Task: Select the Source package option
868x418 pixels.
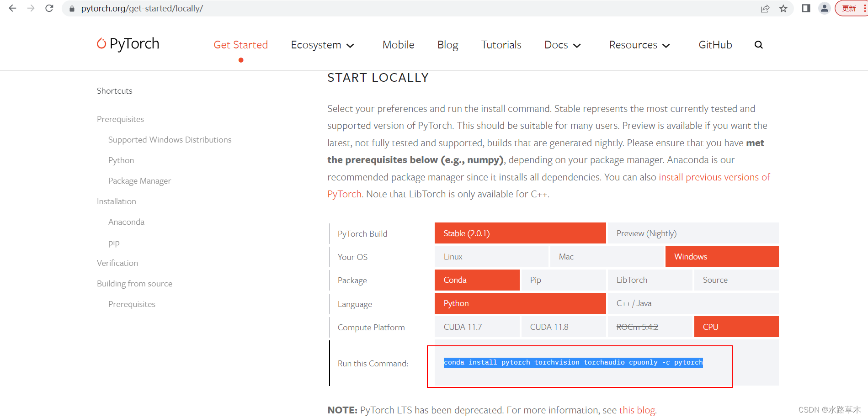Action: [x=736, y=280]
